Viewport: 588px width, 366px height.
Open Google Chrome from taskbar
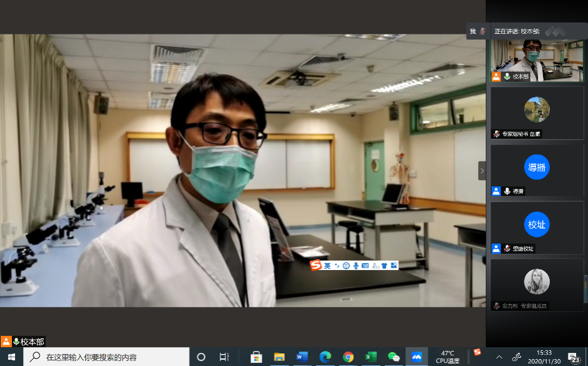click(x=348, y=357)
